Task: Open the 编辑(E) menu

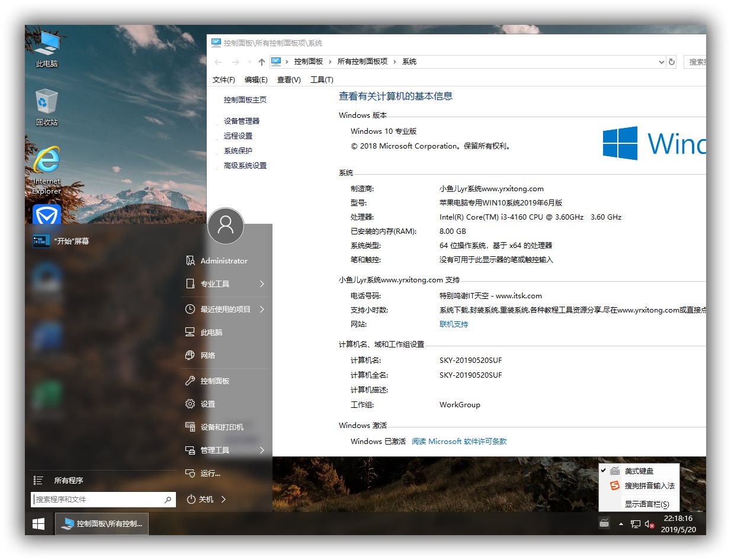Action: coord(256,80)
